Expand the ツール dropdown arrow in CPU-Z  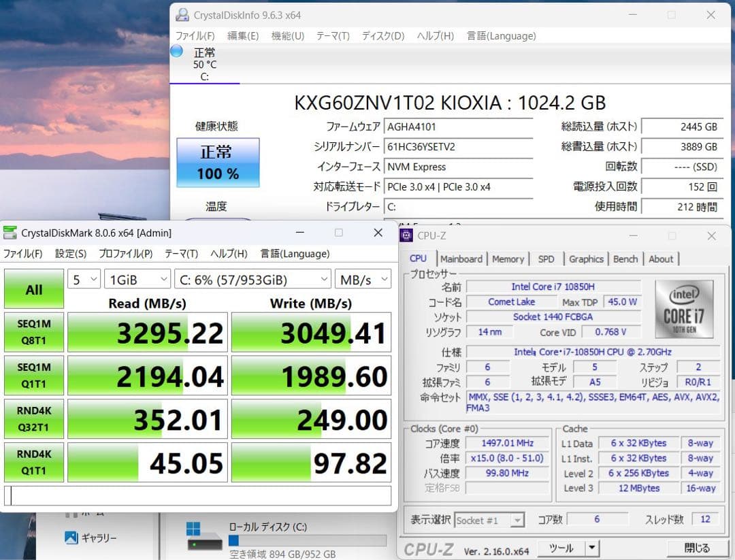[591, 547]
